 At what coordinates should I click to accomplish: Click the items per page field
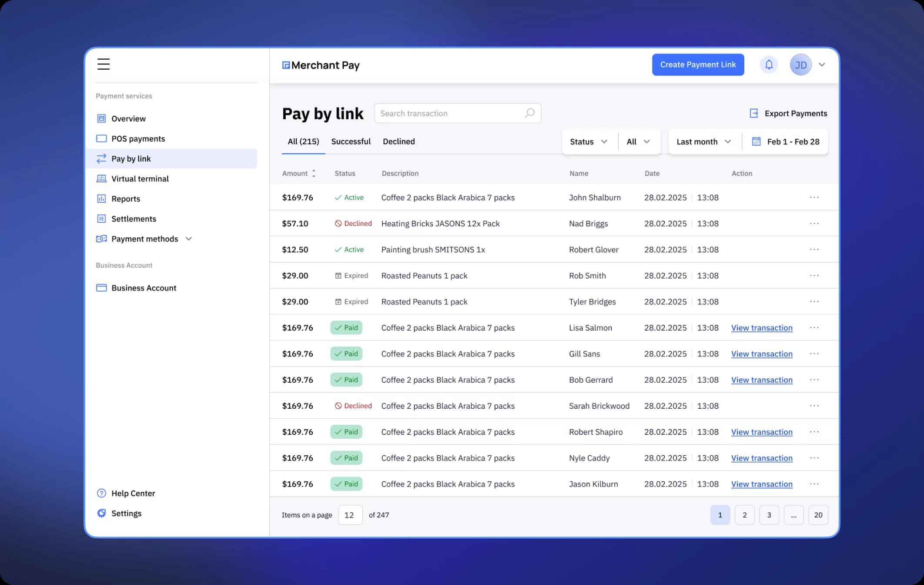(x=350, y=515)
